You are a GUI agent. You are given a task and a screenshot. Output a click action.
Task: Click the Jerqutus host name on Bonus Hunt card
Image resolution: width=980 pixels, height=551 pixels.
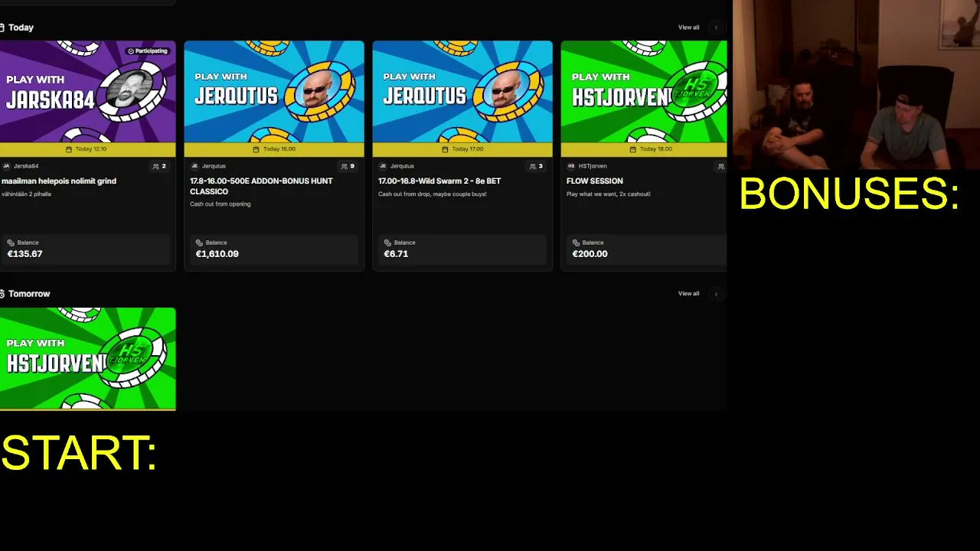(214, 166)
